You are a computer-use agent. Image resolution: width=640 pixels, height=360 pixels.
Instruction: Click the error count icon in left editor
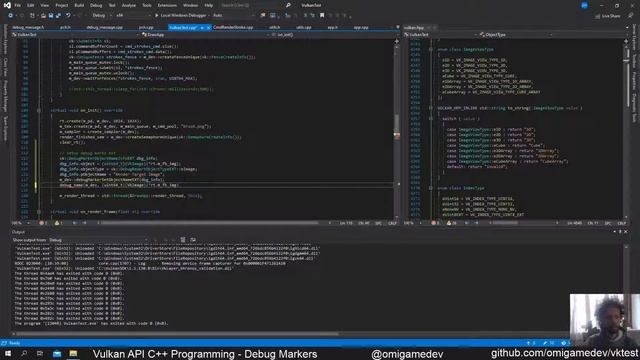coord(43,223)
